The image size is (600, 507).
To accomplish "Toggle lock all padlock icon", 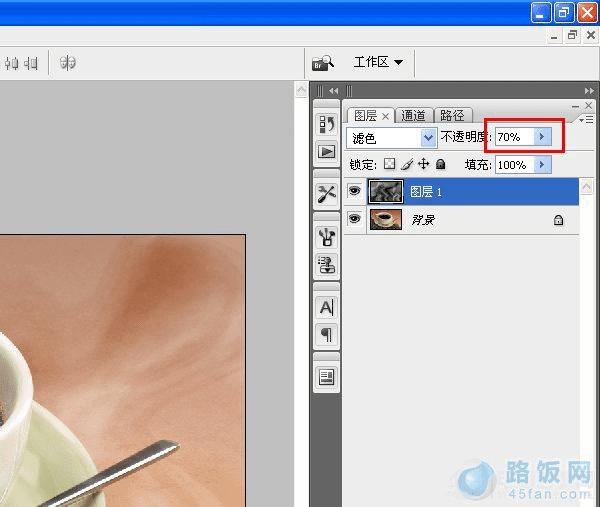I will (x=441, y=164).
